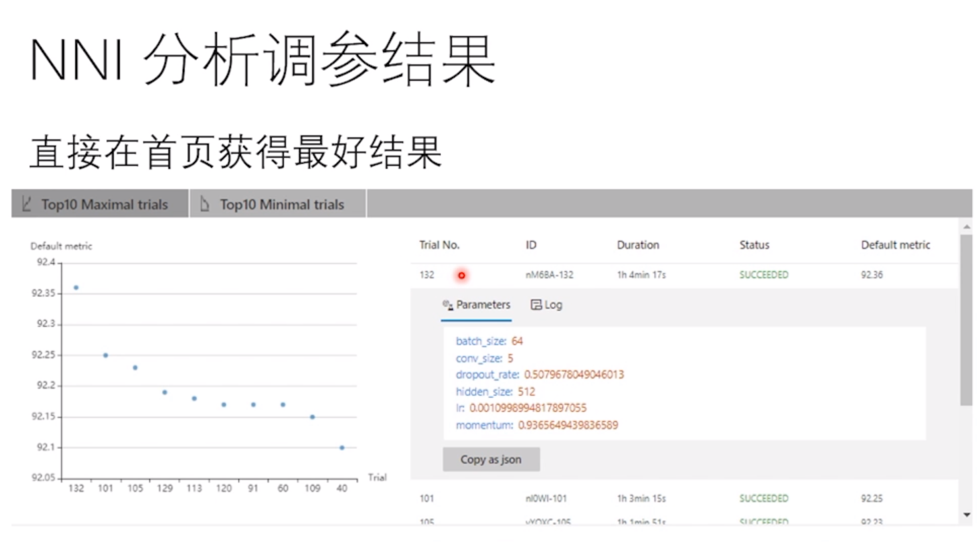Click the Trial No. column header
The height and width of the screenshot is (543, 980).
pos(439,245)
